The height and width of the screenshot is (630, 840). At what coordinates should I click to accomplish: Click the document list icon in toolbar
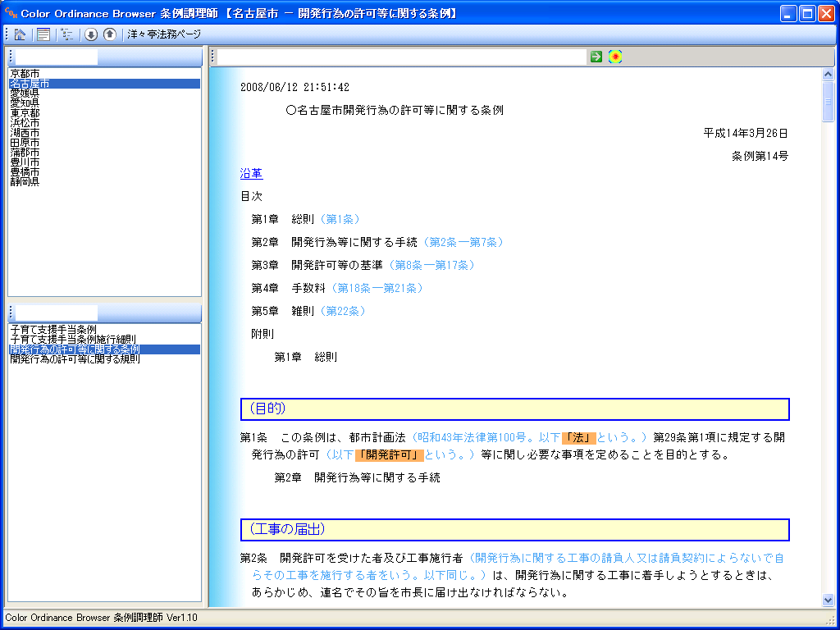point(43,34)
